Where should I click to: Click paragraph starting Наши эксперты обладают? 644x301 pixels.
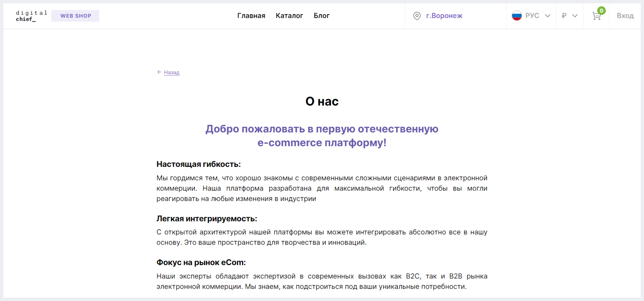tap(322, 281)
